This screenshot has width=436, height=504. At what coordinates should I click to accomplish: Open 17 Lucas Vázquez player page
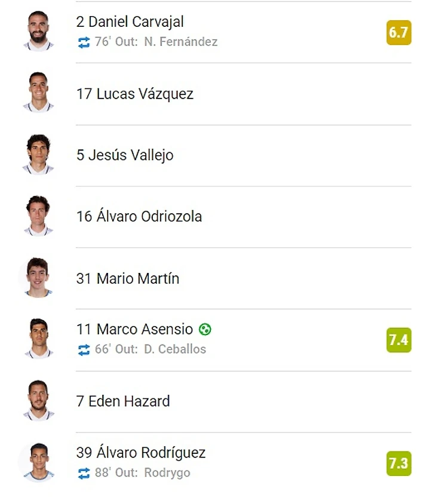click(135, 94)
